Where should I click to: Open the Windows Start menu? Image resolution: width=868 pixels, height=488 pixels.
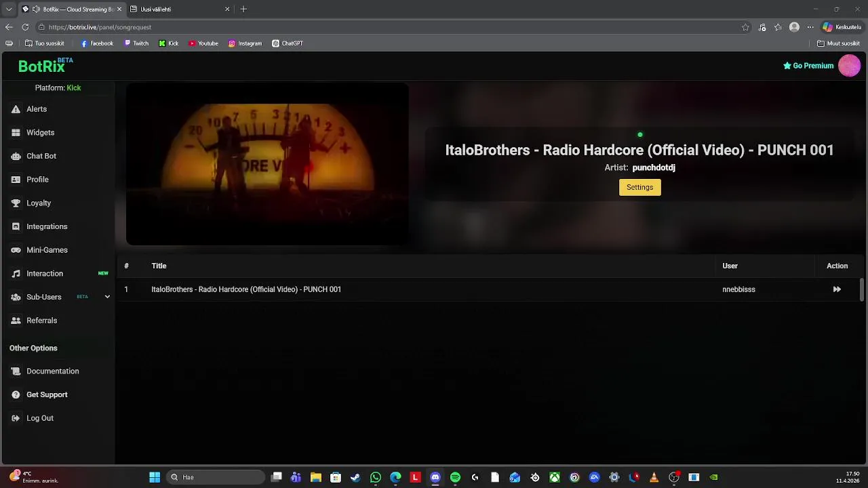tap(155, 477)
